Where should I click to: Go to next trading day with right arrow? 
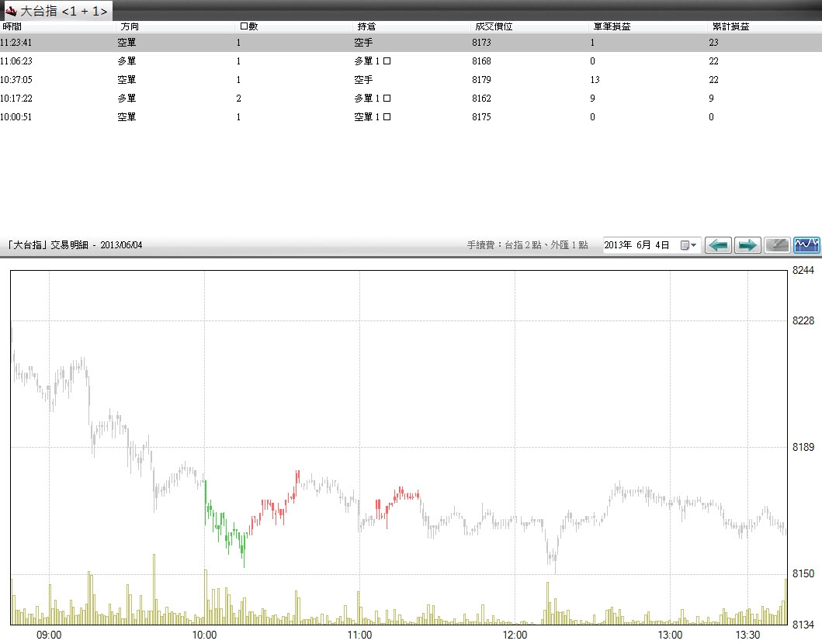click(x=747, y=245)
